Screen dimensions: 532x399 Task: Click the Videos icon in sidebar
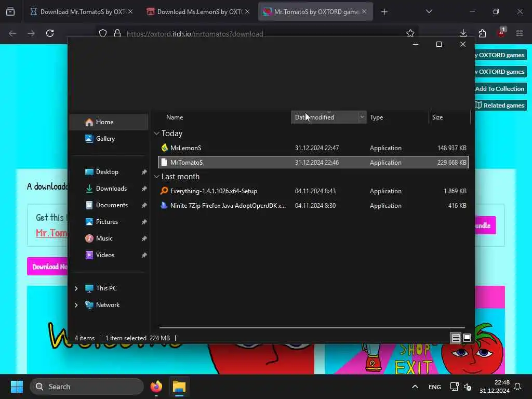(x=89, y=255)
